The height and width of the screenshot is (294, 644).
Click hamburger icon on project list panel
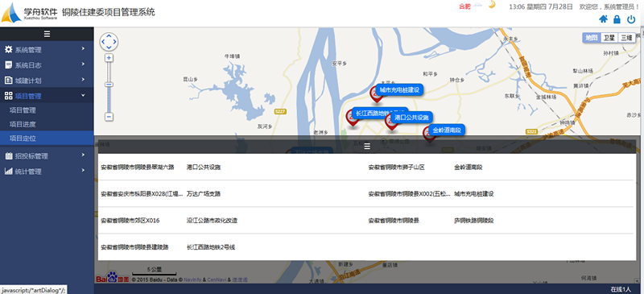pos(367,146)
